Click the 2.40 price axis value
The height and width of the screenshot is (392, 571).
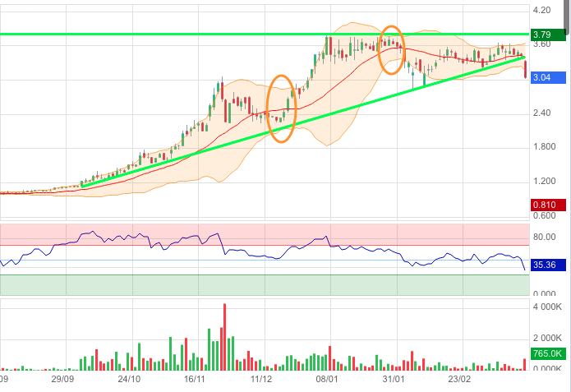pyautogui.click(x=542, y=113)
